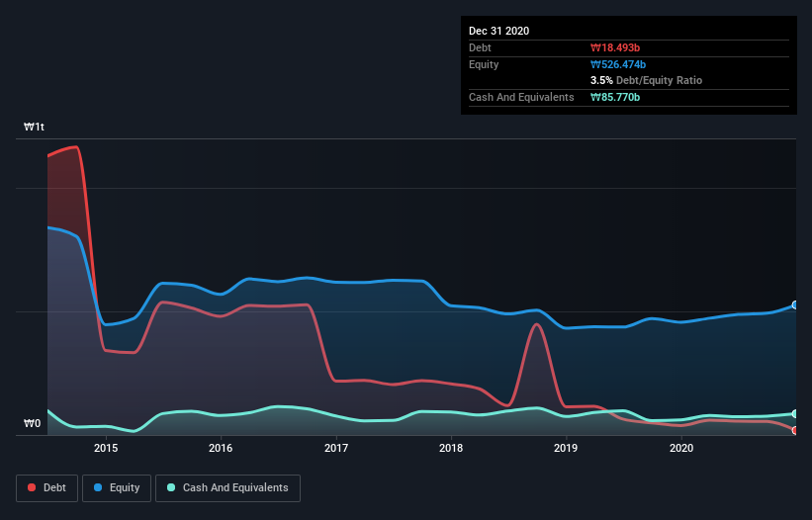Click the Debt label in tooltip
812x520 pixels.
480,47
